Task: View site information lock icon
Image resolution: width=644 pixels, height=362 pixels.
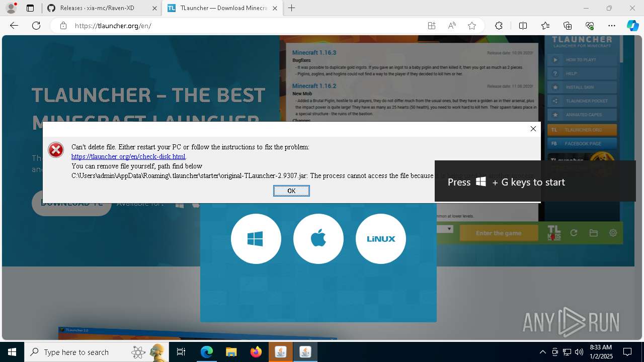Action: pos(63,26)
